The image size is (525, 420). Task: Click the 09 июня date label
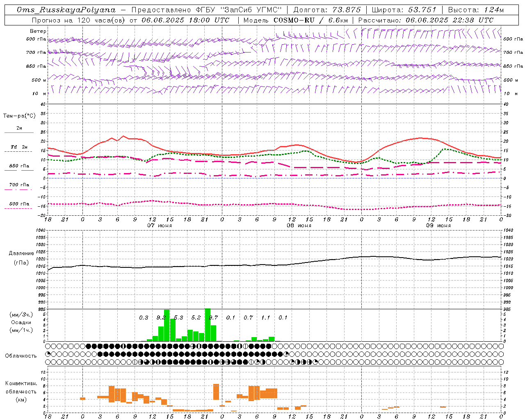pyautogui.click(x=438, y=226)
